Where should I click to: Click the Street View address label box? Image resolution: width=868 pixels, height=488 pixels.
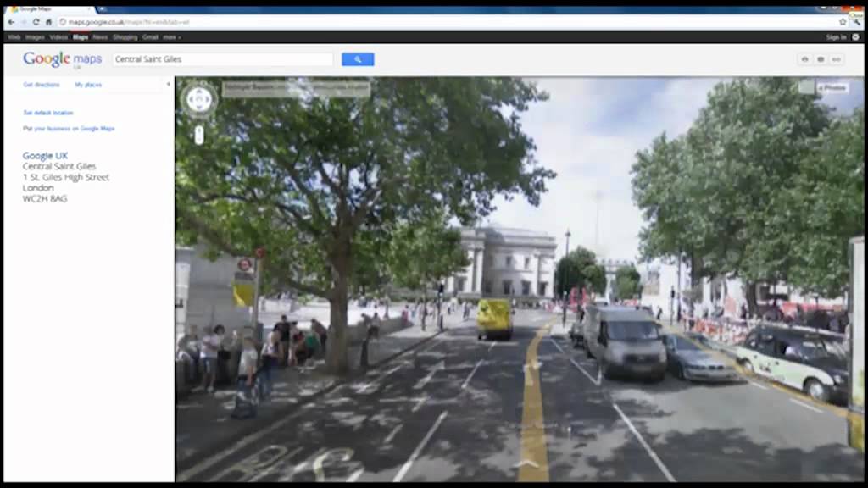[x=296, y=89]
